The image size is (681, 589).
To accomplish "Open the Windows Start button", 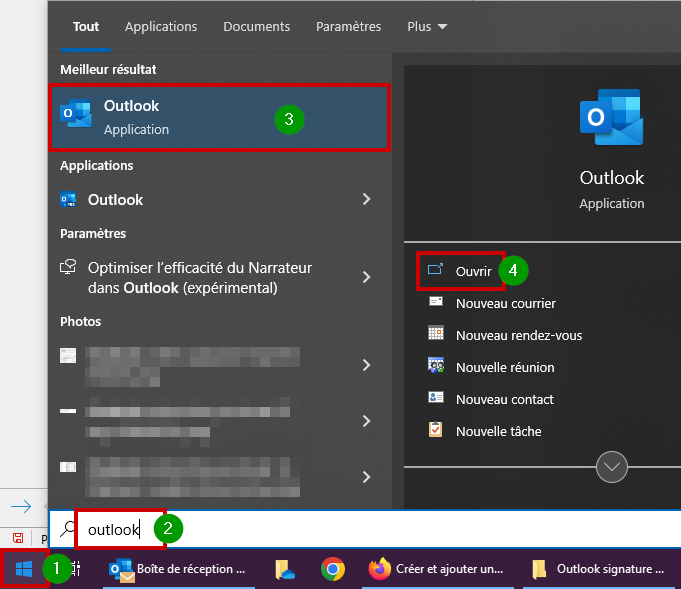I will (x=24, y=569).
